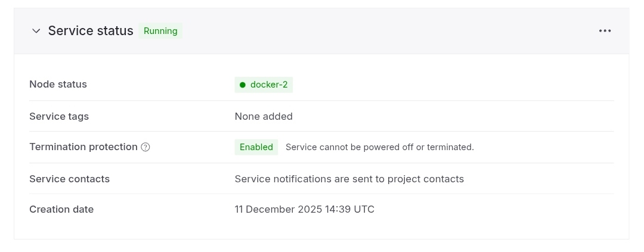Click the 'Service cannot be powered off' message
The width and height of the screenshot is (644, 252).
[379, 147]
